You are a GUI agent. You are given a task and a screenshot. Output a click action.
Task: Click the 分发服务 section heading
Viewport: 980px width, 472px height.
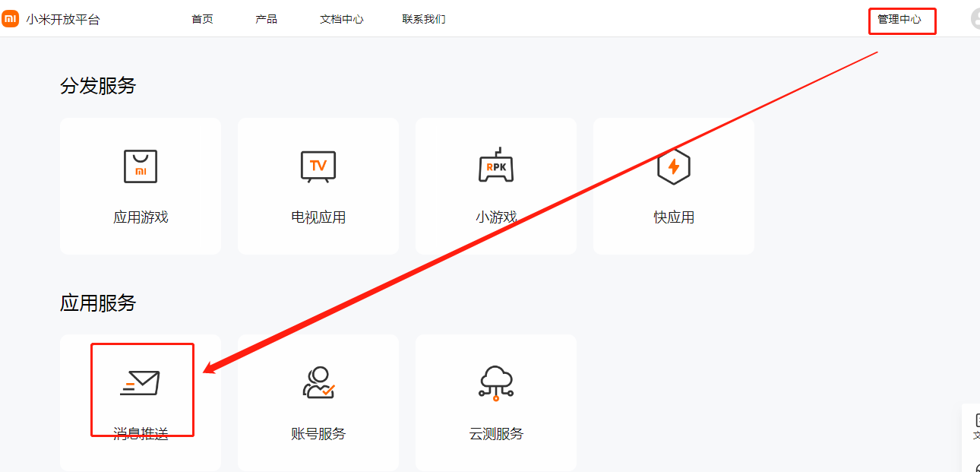tap(98, 86)
